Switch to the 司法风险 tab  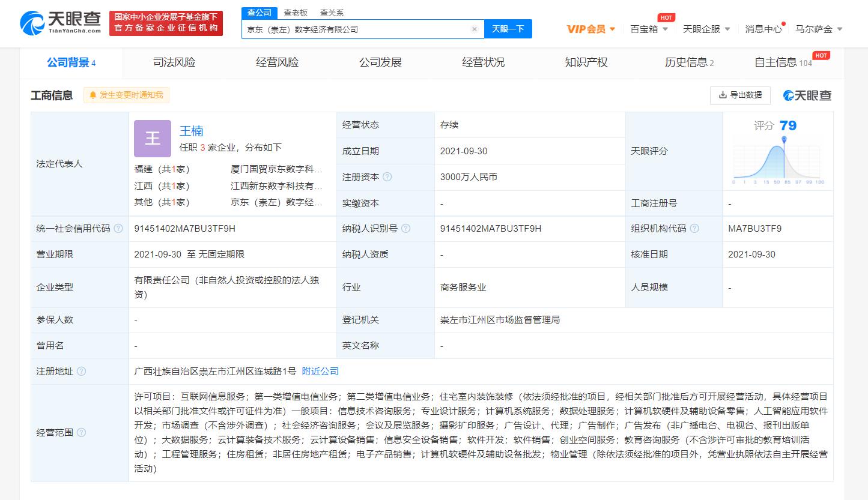pyautogui.click(x=174, y=62)
